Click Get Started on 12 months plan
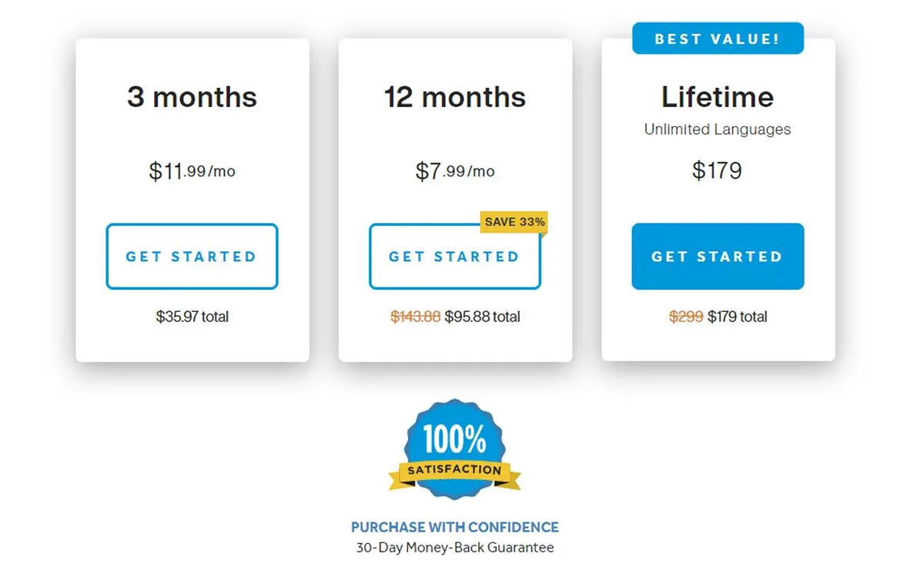This screenshot has height=574, width=924. pos(454,257)
